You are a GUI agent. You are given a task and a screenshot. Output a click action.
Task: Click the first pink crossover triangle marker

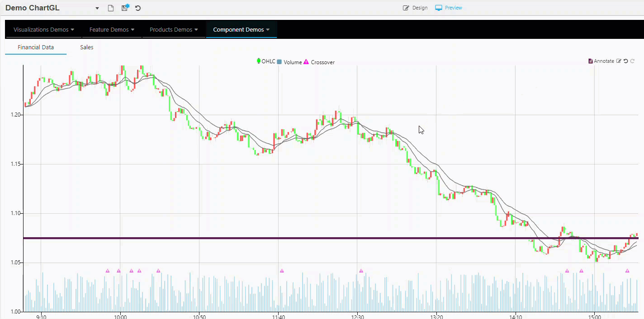click(x=108, y=271)
